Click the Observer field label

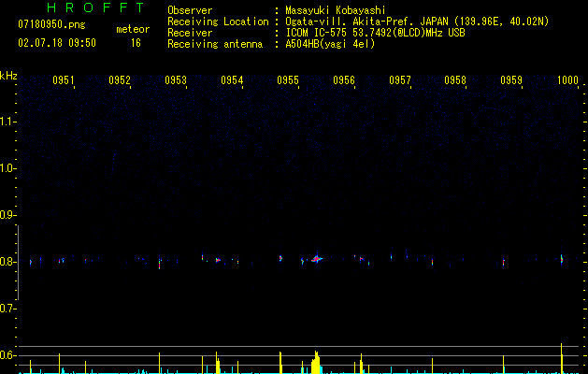click(x=190, y=10)
